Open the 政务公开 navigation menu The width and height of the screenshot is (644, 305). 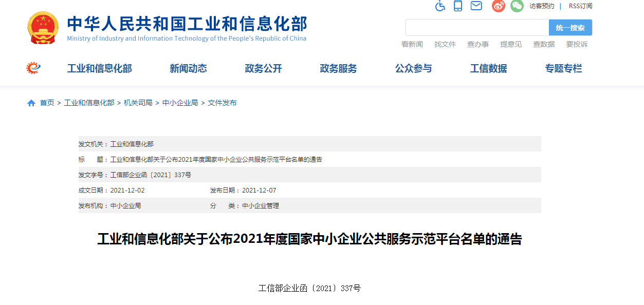click(x=263, y=69)
